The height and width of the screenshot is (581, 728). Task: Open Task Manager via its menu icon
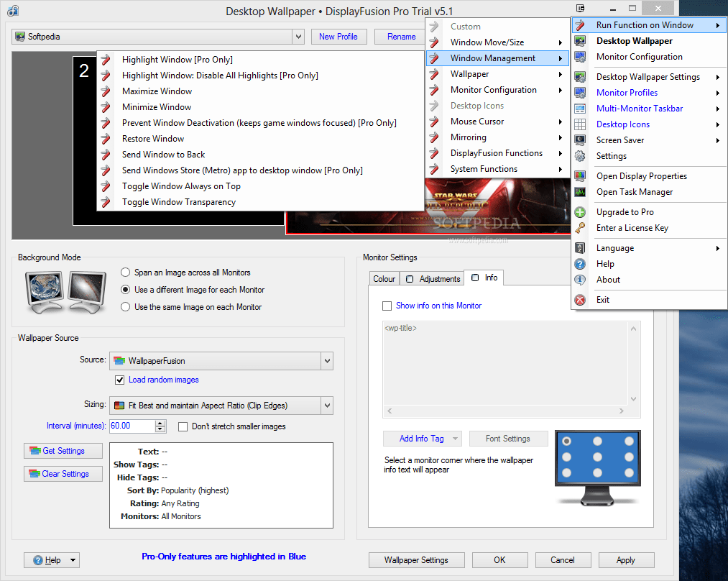click(579, 191)
